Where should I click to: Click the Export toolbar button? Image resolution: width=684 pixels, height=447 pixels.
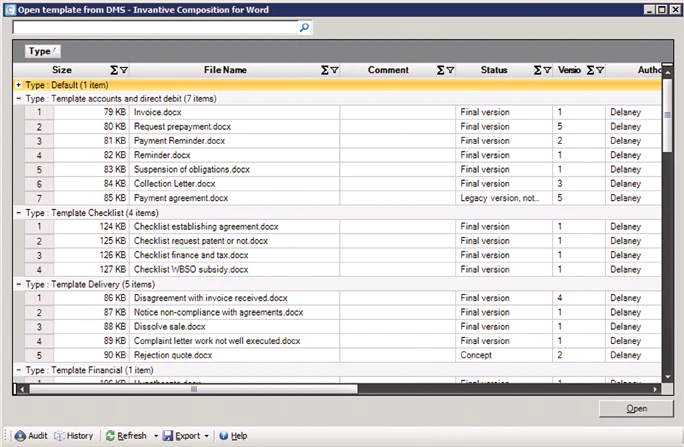(x=182, y=436)
